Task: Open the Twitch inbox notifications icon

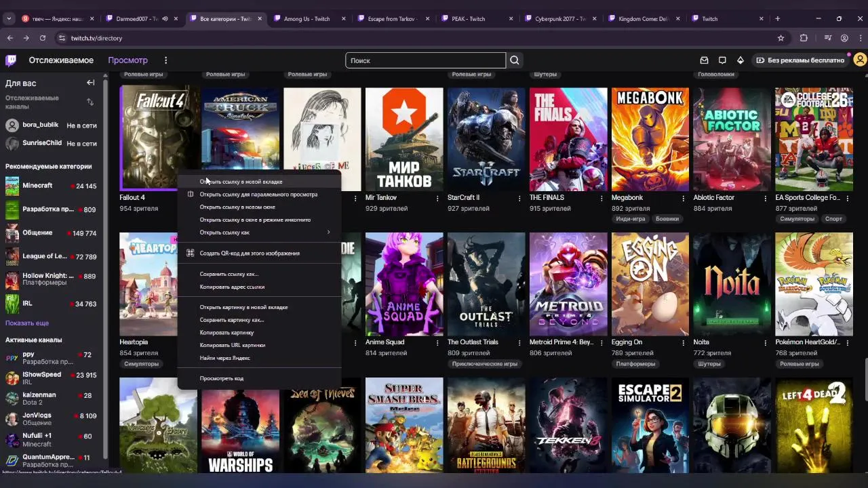Action: tap(704, 60)
